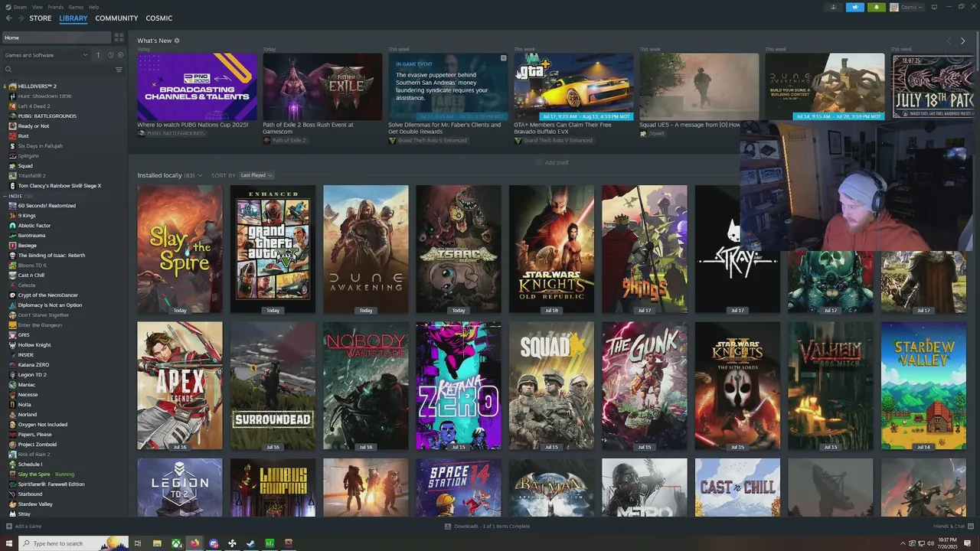
Task: Click the Windows taskbar search box
Action: 73,543
